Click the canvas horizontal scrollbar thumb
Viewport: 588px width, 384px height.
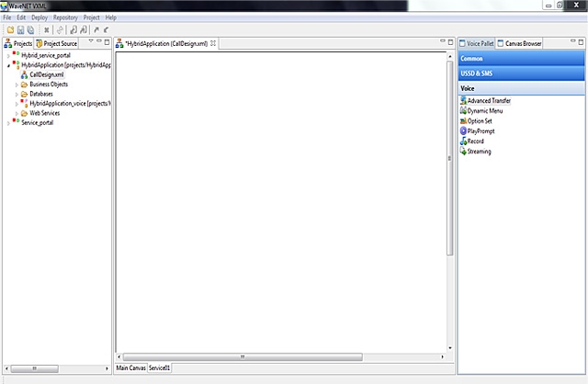point(243,356)
